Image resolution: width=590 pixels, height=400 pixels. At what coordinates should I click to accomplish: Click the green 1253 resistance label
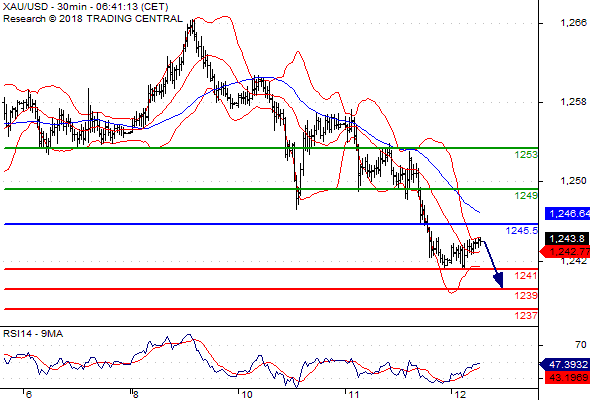tap(526, 155)
